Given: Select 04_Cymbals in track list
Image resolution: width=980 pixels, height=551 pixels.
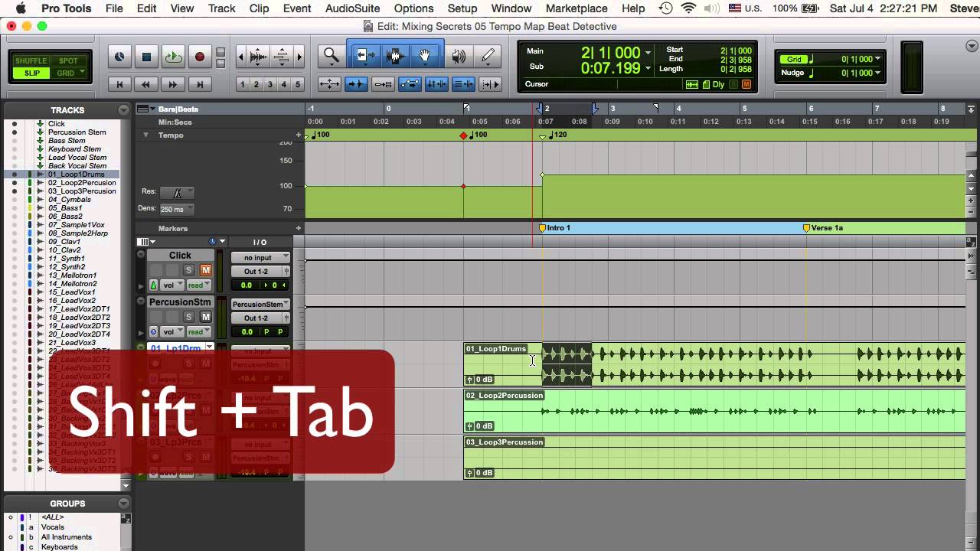Looking at the screenshot, I should coord(69,200).
